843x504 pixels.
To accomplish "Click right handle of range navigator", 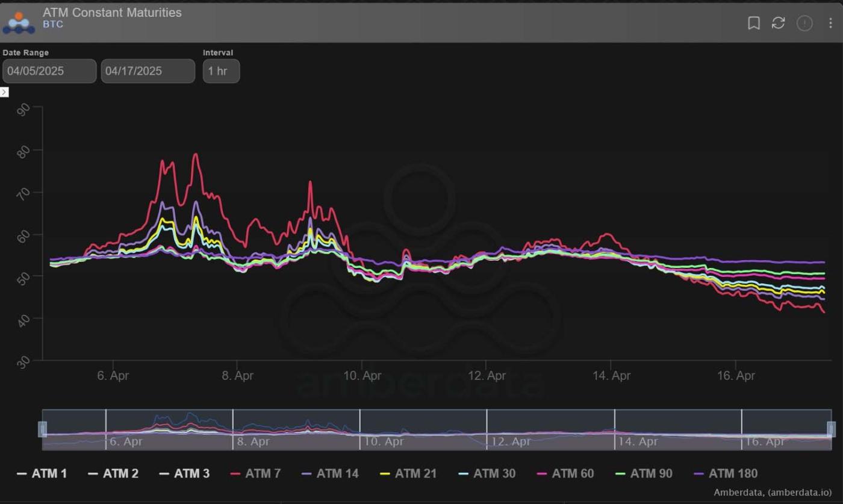I will coord(831,429).
